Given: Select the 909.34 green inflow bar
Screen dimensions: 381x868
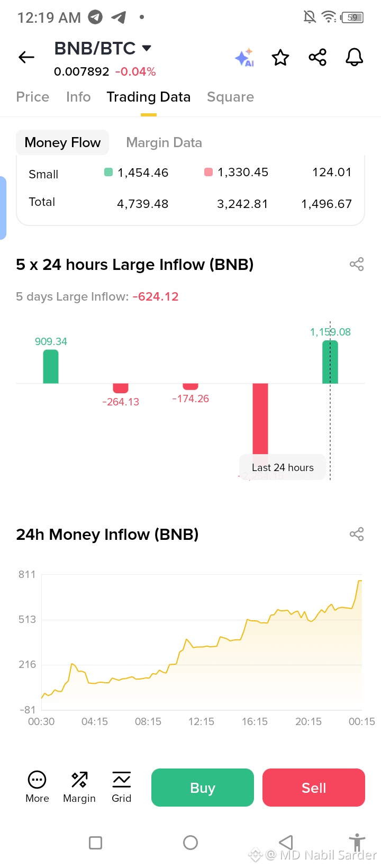Looking at the screenshot, I should [x=51, y=366].
